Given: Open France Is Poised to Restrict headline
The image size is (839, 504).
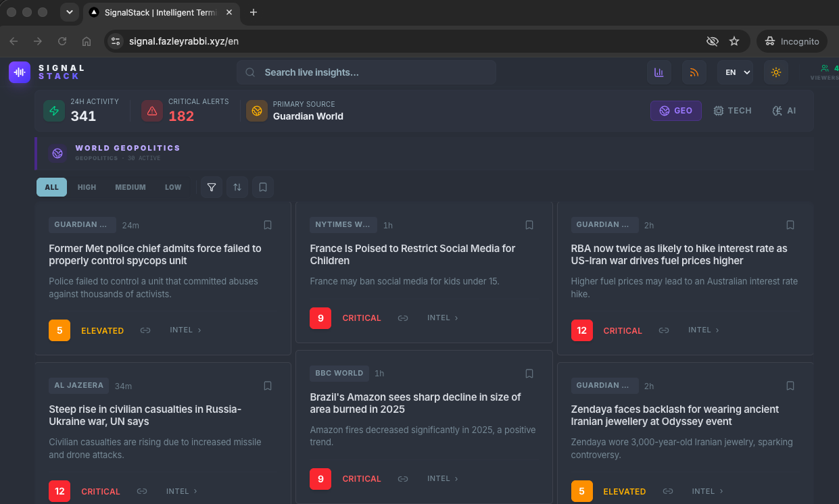Looking at the screenshot, I should click(x=412, y=255).
